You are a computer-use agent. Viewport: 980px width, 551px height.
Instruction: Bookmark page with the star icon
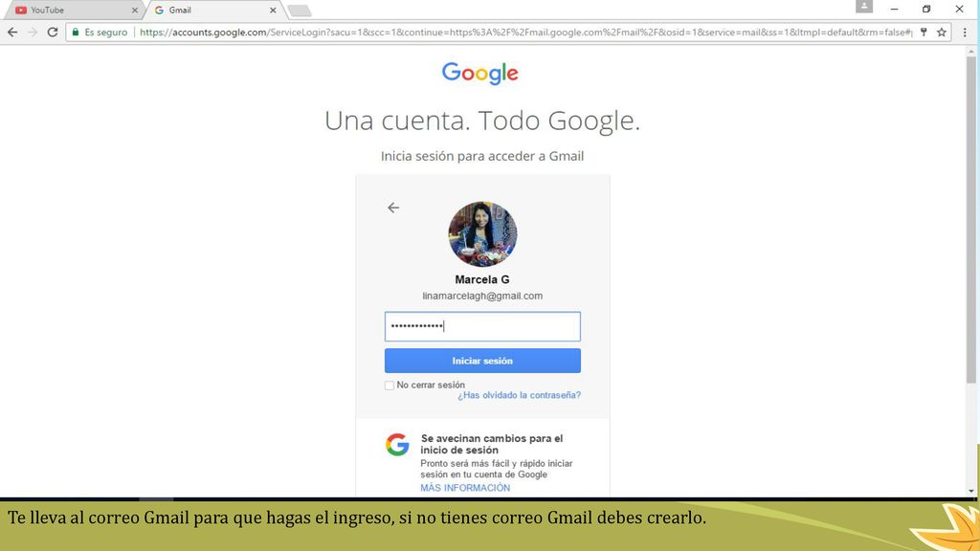pos(942,32)
